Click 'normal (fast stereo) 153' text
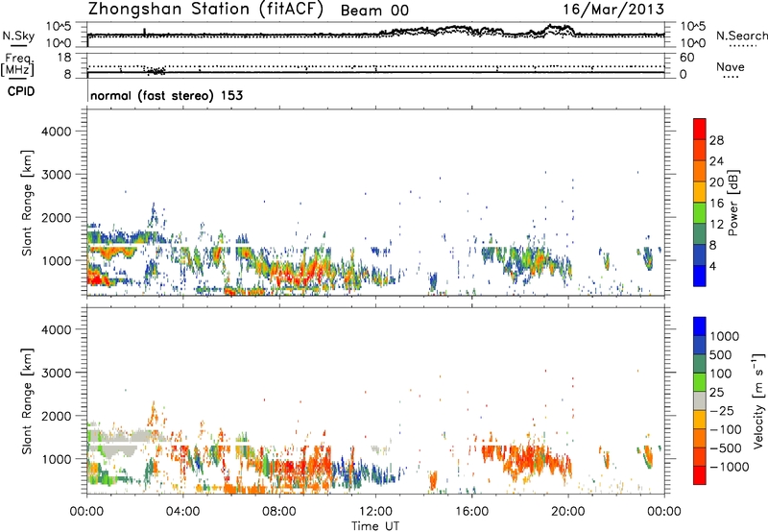 click(x=166, y=95)
